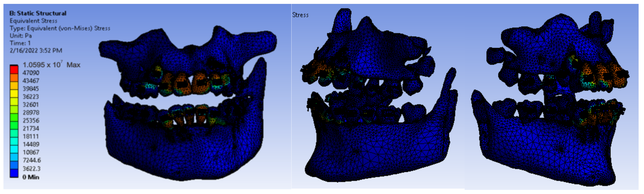Click the 43467 legend value

(x=31, y=81)
